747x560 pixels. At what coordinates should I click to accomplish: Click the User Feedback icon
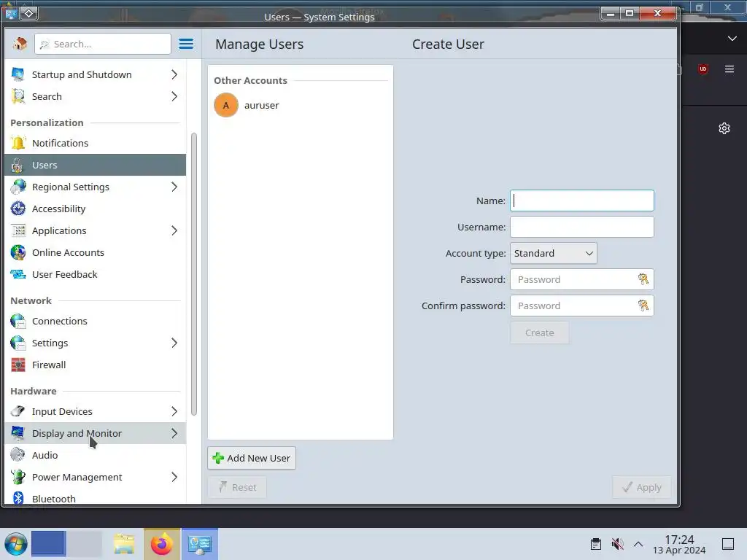pyautogui.click(x=18, y=274)
